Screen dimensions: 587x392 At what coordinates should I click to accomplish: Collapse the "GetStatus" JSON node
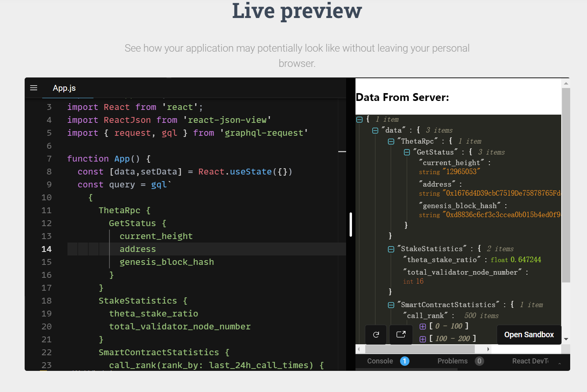coord(407,153)
